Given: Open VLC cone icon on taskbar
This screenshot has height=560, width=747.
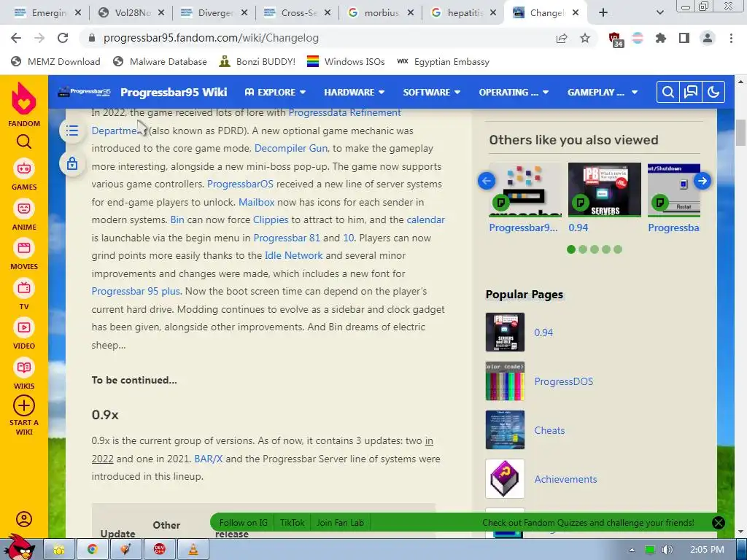Looking at the screenshot, I should (193, 549).
